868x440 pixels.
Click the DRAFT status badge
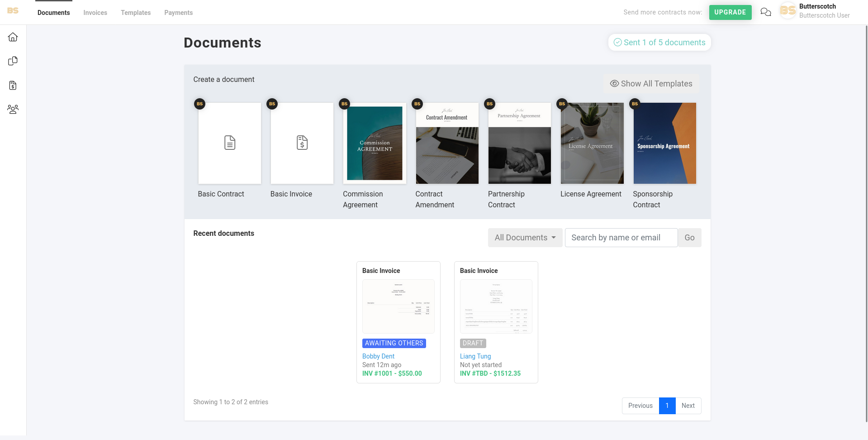(x=473, y=343)
